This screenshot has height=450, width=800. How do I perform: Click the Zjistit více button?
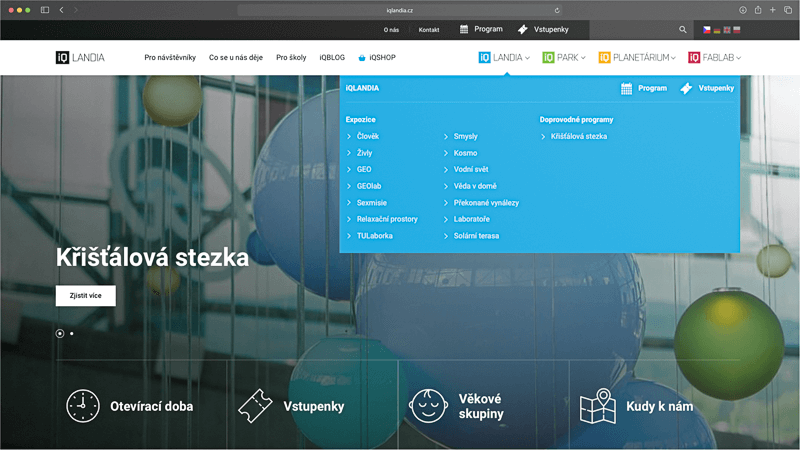pos(86,296)
